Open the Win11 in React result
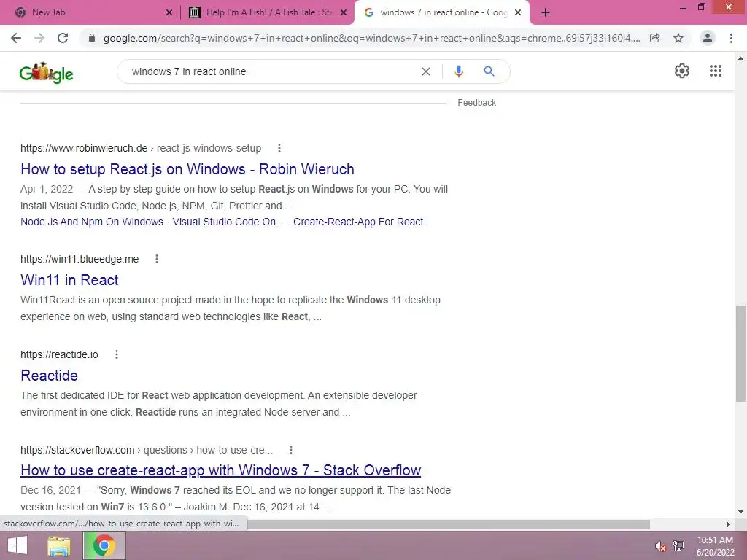The width and height of the screenshot is (747, 560). (x=69, y=280)
